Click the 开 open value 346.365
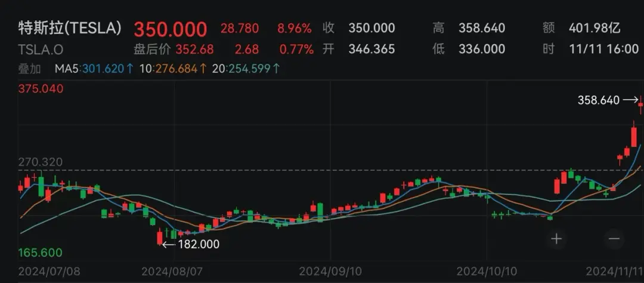This screenshot has width=644, height=283. [x=371, y=50]
